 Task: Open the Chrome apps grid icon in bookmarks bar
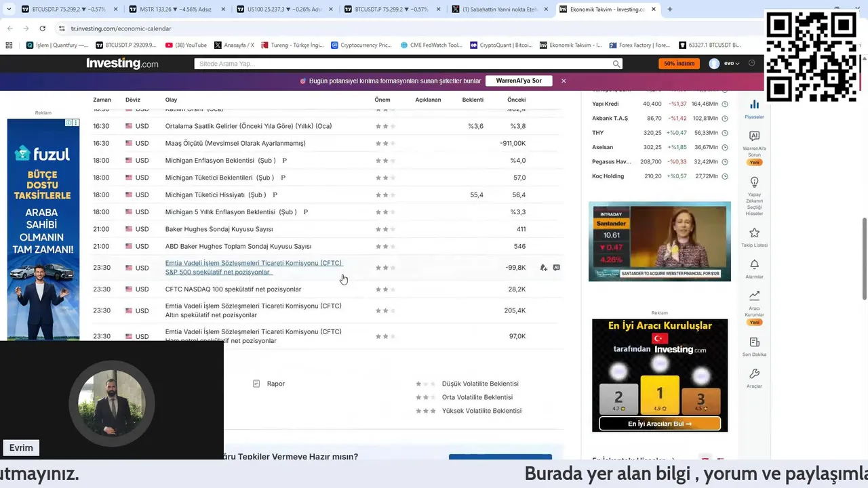pyautogui.click(x=9, y=45)
